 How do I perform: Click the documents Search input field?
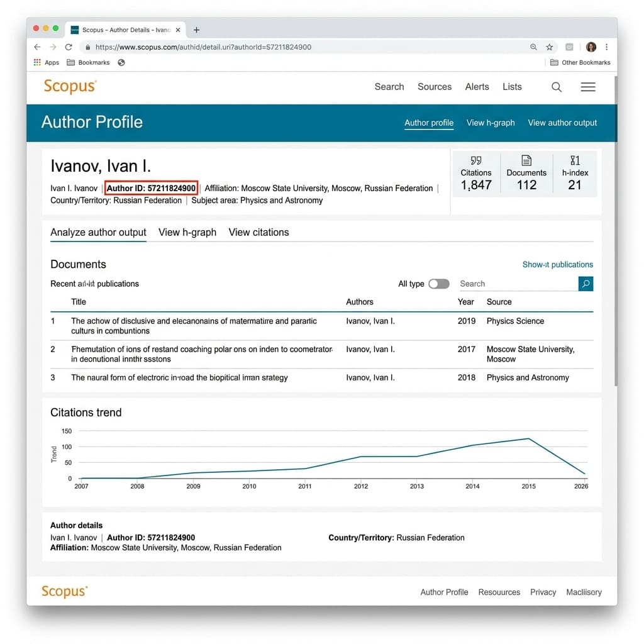click(518, 284)
